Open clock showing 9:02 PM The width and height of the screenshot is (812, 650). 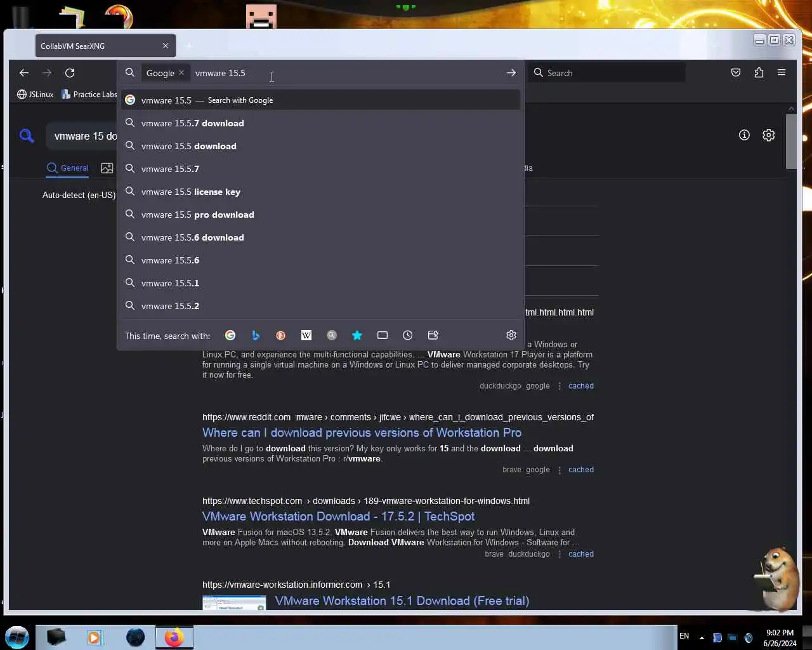pos(780,638)
